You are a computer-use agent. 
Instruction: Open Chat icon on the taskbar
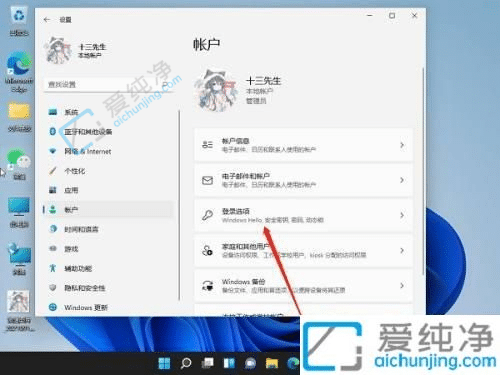pos(250,363)
